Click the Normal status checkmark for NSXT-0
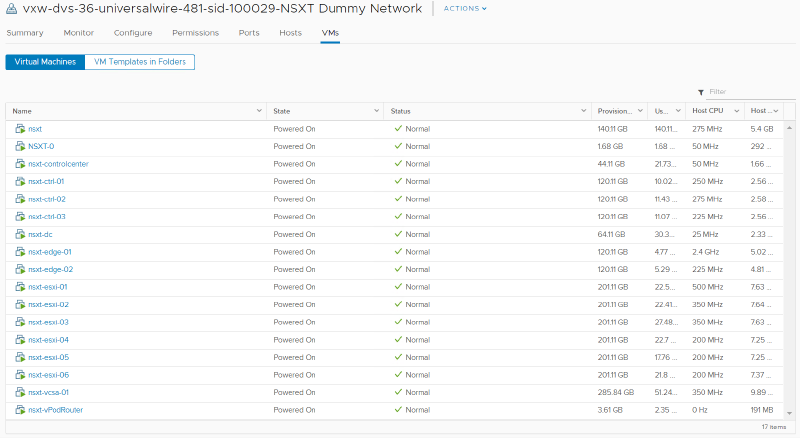This screenshot has height=438, width=800. coord(398,146)
